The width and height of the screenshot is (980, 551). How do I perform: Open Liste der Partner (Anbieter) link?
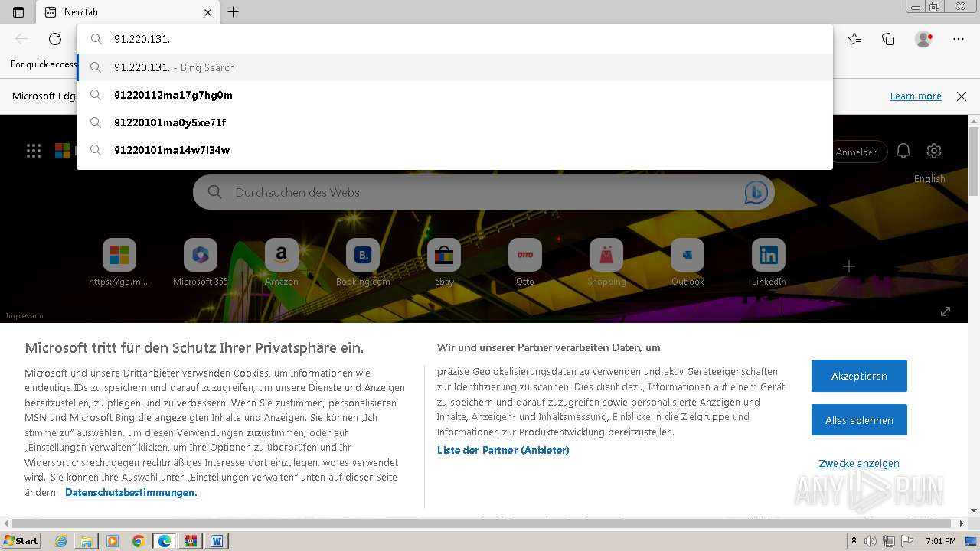point(503,450)
